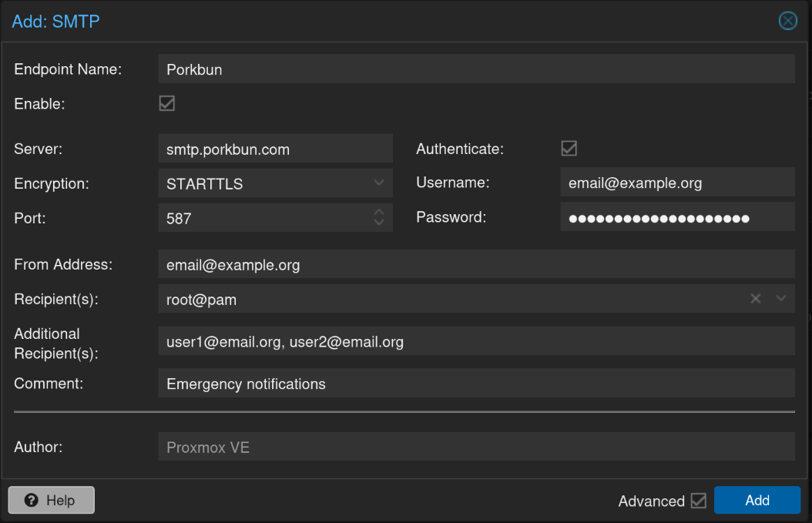Click the Add button

point(757,500)
